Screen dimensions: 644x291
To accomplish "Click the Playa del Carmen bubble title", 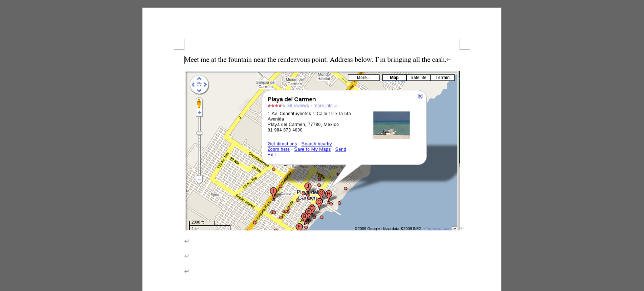I will tap(292, 99).
